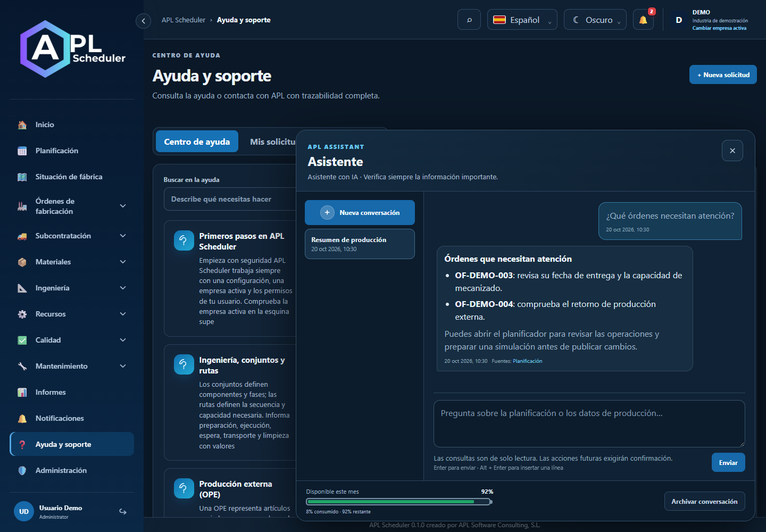Viewport: 766px width, 532px height.
Task: Open the search magnifier in top bar
Action: click(x=469, y=20)
